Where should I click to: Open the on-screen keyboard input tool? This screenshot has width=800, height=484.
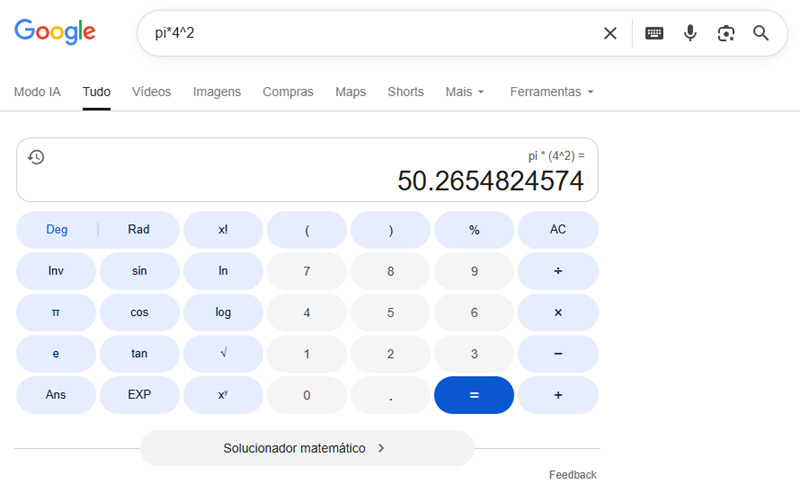pyautogui.click(x=654, y=34)
